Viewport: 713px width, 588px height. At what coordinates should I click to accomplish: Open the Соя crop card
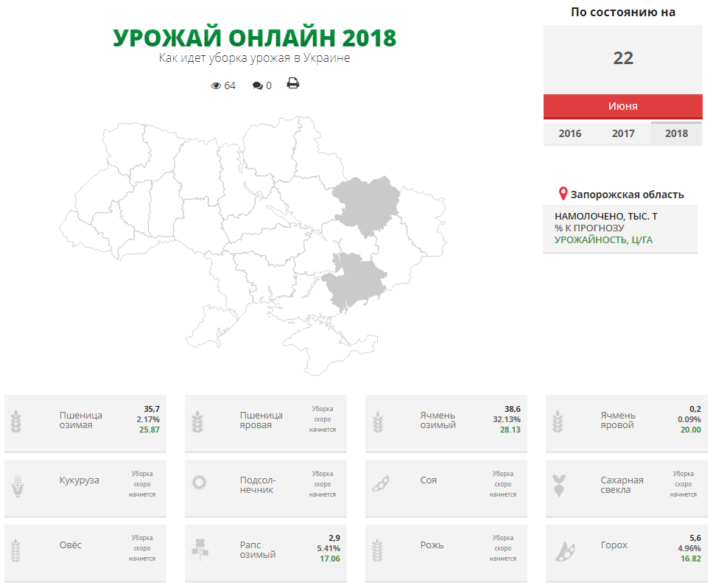tap(446, 489)
